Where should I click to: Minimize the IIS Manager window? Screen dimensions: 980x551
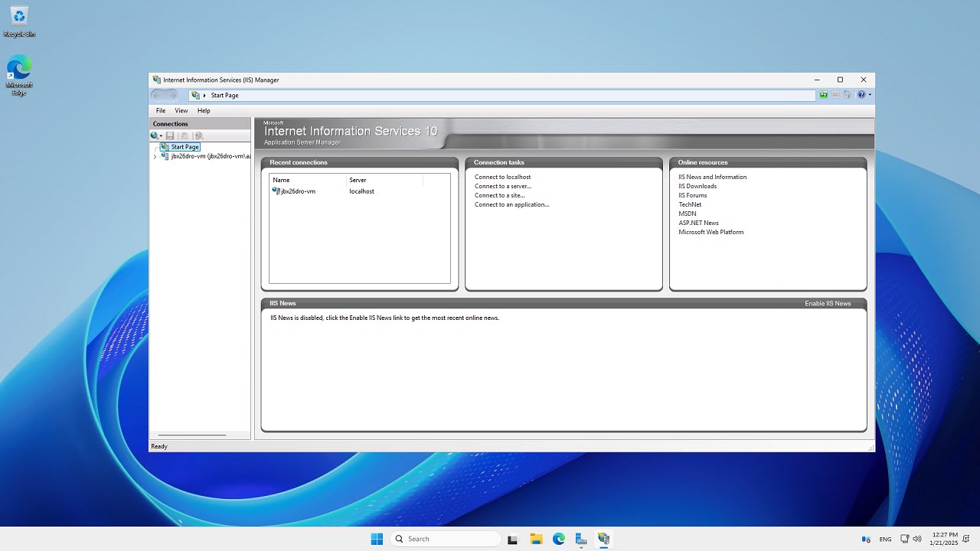[817, 80]
